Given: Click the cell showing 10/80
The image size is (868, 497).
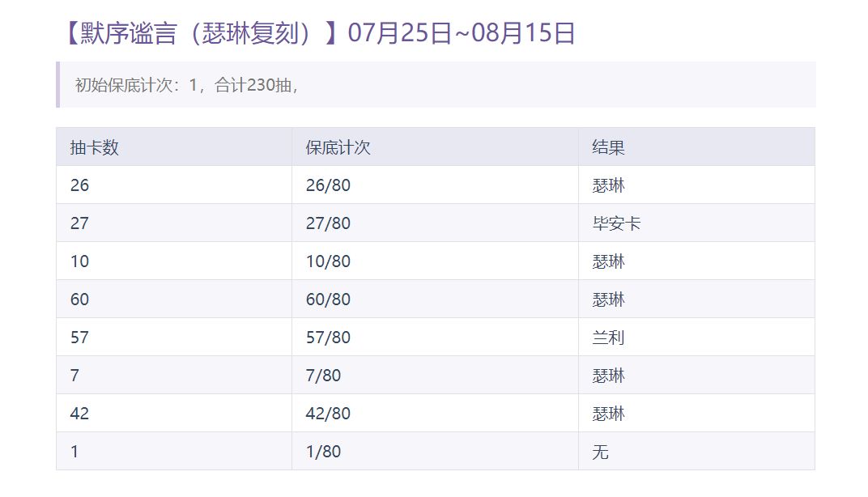Looking at the screenshot, I should [435, 261].
